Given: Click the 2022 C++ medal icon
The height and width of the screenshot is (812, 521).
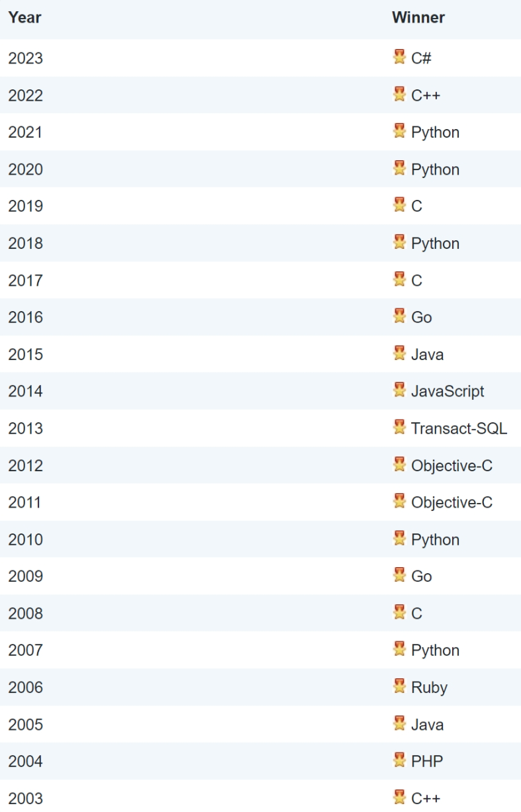Looking at the screenshot, I should [399, 95].
